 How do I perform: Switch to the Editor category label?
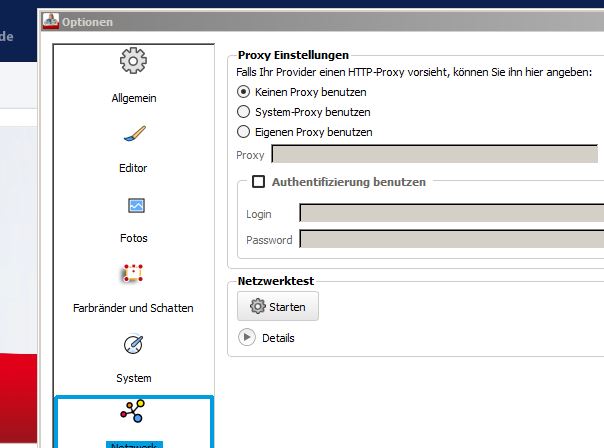133,168
